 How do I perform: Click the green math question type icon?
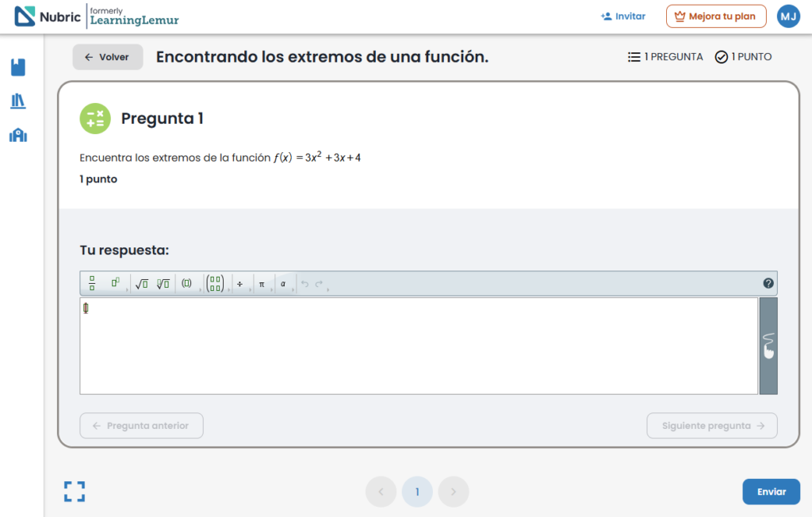tap(95, 119)
